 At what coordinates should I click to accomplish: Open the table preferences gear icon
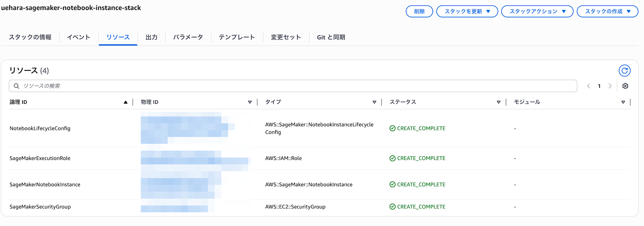pyautogui.click(x=625, y=86)
